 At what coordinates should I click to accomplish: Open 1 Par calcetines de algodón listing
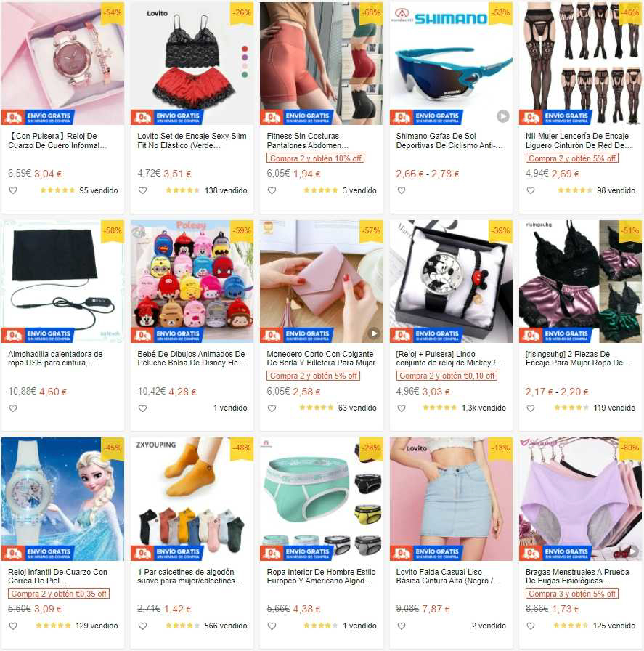189,576
